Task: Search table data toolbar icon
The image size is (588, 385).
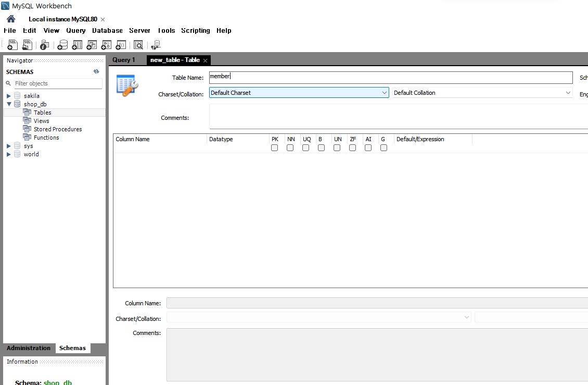Action: [x=138, y=45]
